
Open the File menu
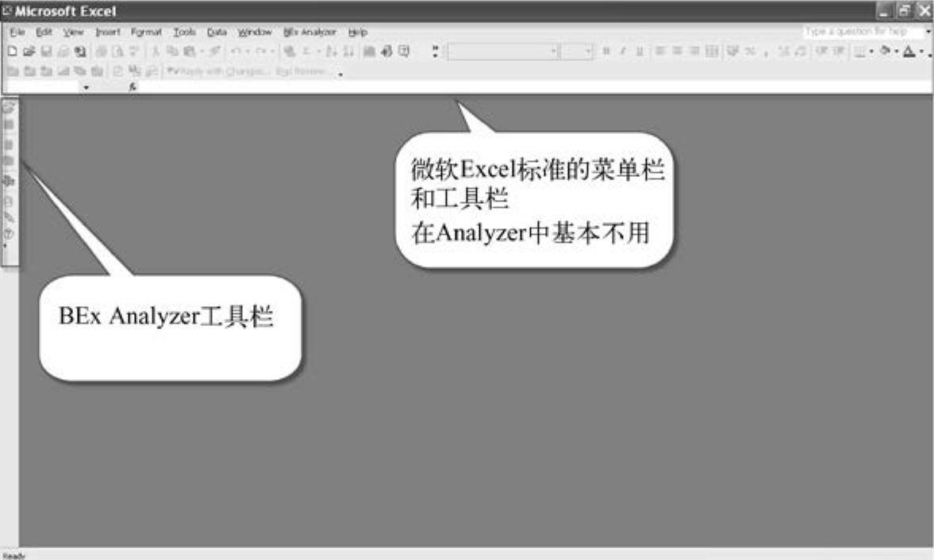point(17,33)
